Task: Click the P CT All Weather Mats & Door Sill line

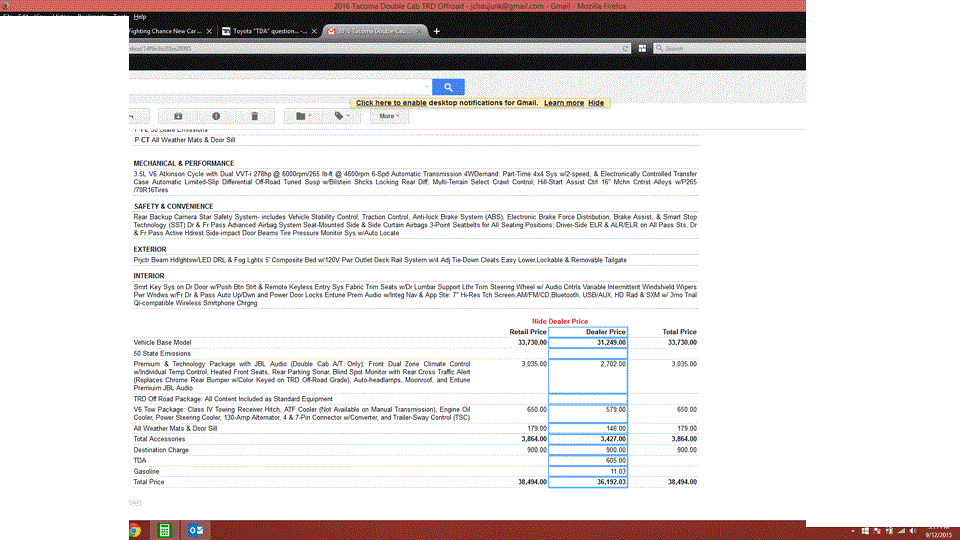Action: (x=184, y=140)
